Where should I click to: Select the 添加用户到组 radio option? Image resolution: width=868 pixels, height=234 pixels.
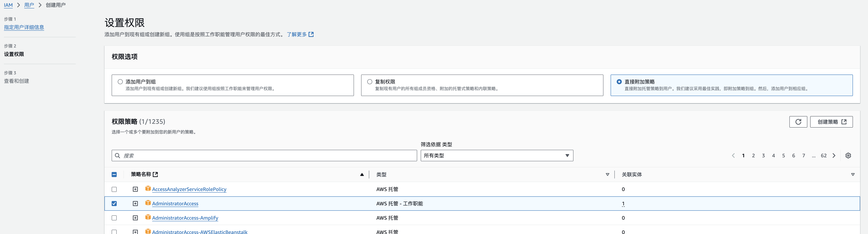point(120,82)
